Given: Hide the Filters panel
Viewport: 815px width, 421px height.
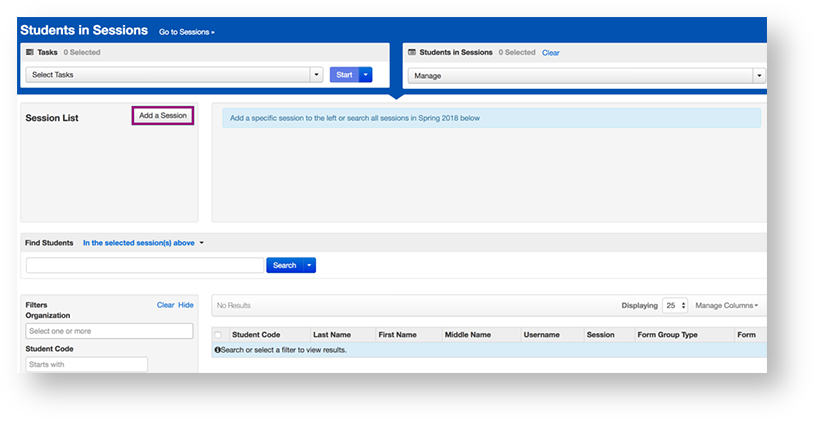Looking at the screenshot, I should (x=186, y=305).
